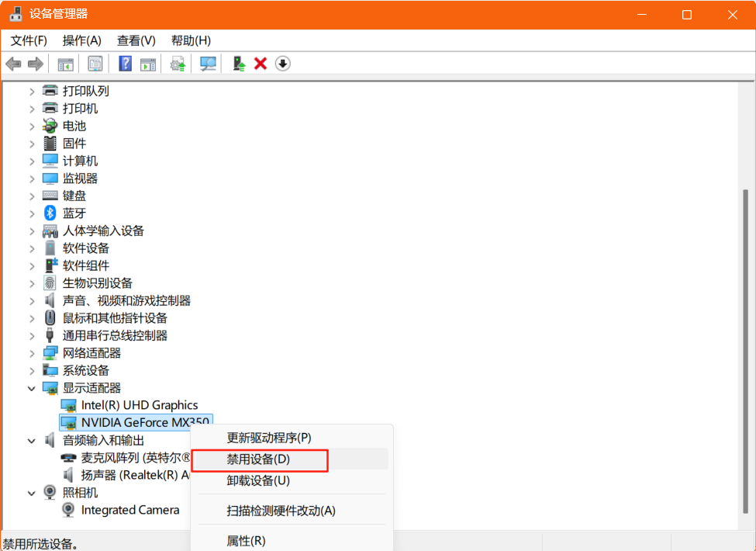Open the 帮助(H) menu
Viewport: 756px width, 551px height.
pos(191,40)
